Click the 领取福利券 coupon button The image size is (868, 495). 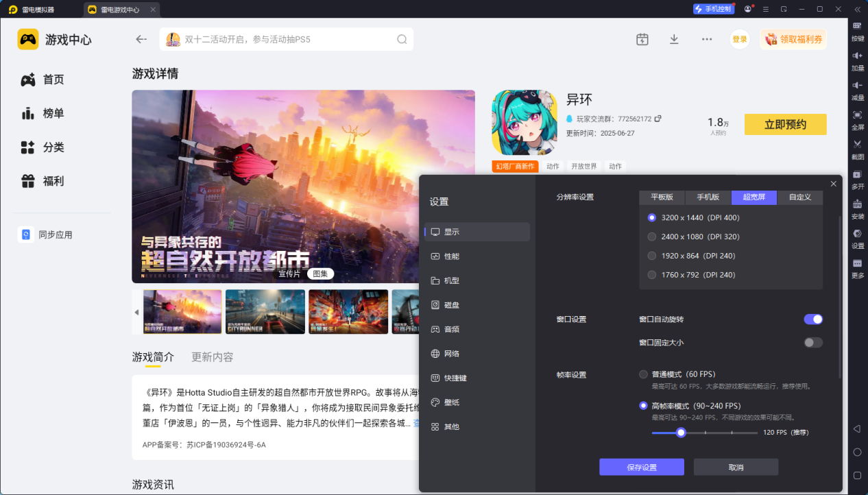[793, 39]
